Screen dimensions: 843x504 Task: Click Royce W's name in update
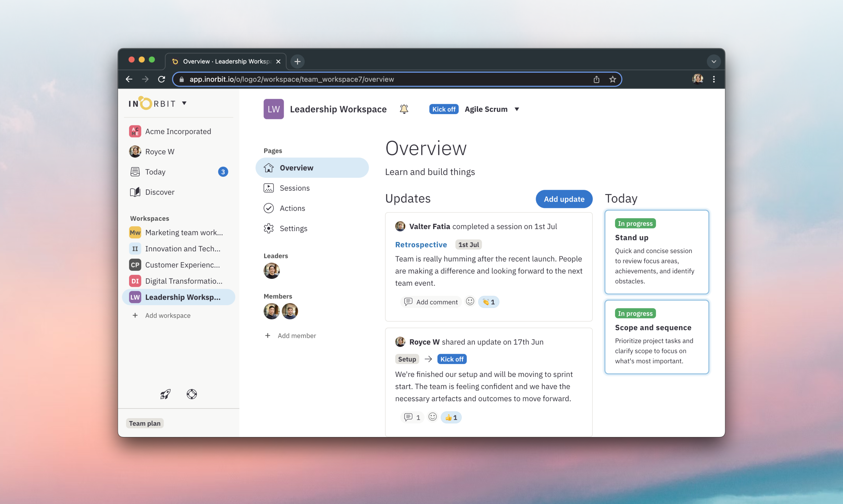424,342
